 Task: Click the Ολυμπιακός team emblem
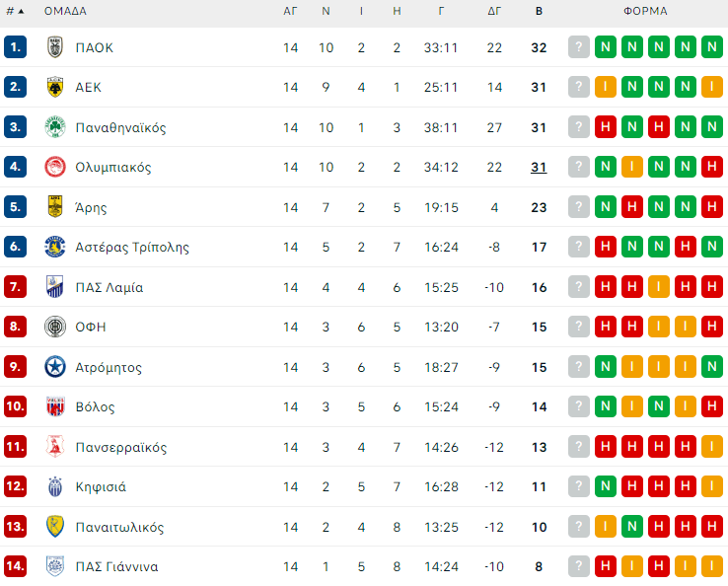[55, 167]
